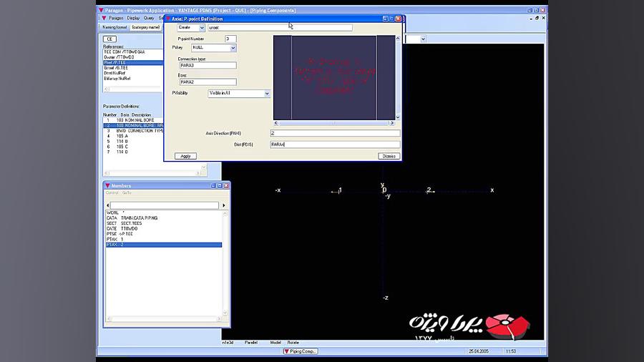This screenshot has width=644, height=362.
Task: Click the (category name) toolbar field
Action: coord(146,27)
